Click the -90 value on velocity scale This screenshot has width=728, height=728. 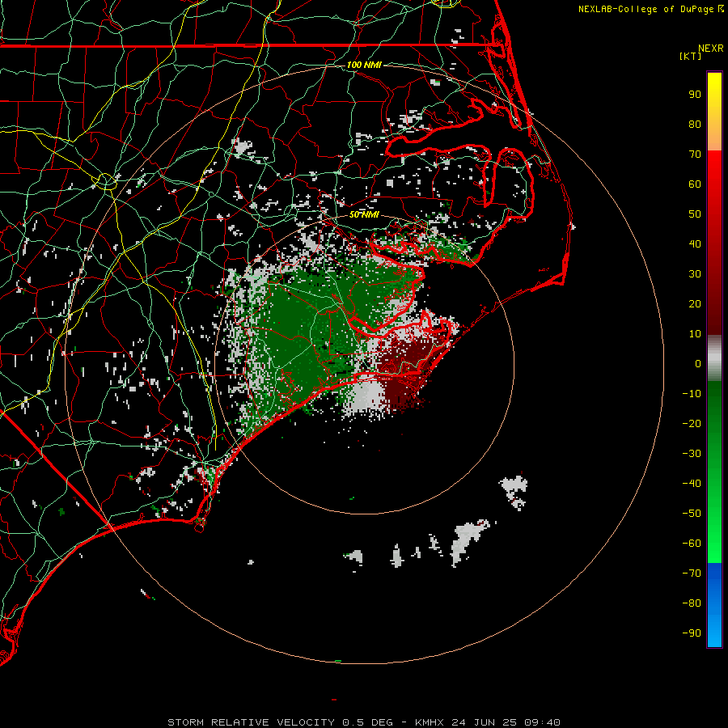tap(692, 633)
